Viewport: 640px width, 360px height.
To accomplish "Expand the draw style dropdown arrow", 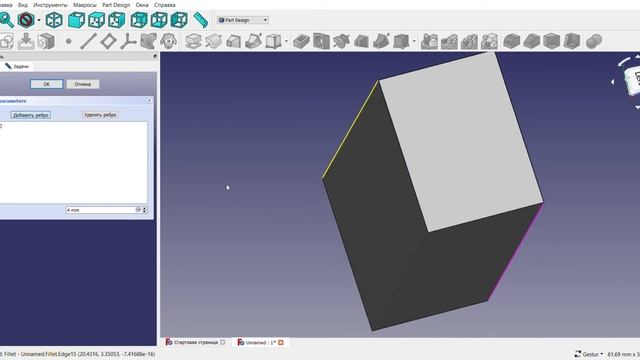I will [39, 20].
